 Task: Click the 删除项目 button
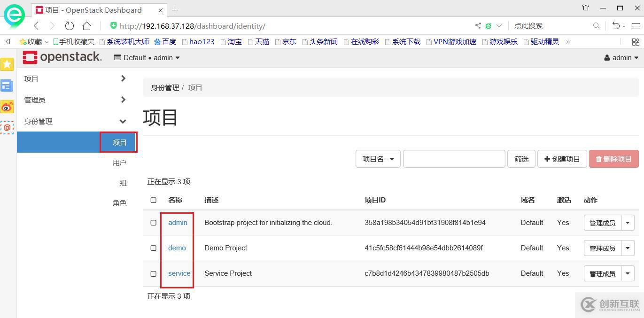(x=614, y=159)
